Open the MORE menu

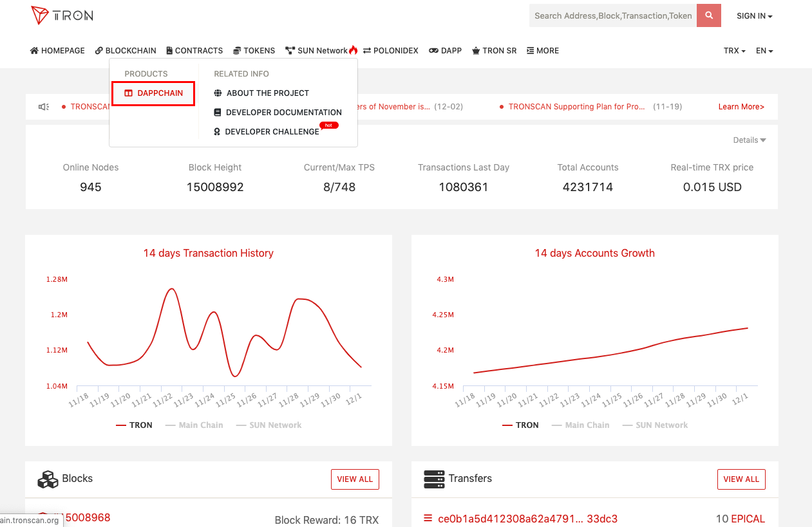coord(543,51)
